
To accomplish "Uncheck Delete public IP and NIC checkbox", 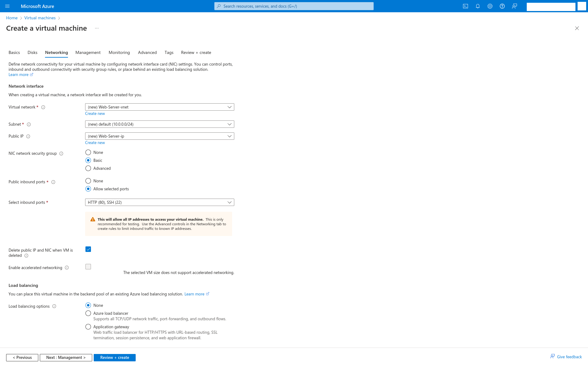I will [88, 249].
